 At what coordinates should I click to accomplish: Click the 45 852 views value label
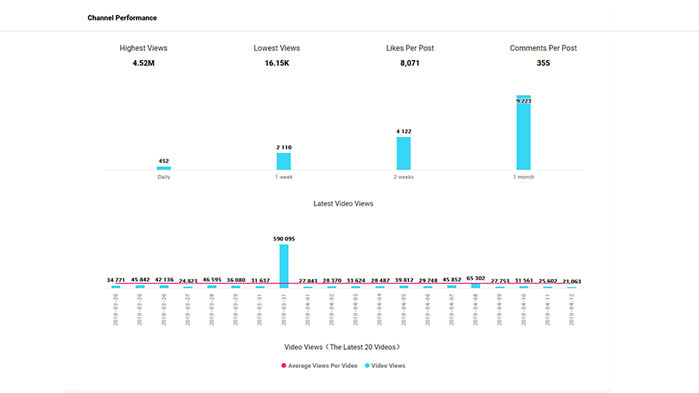(452, 280)
